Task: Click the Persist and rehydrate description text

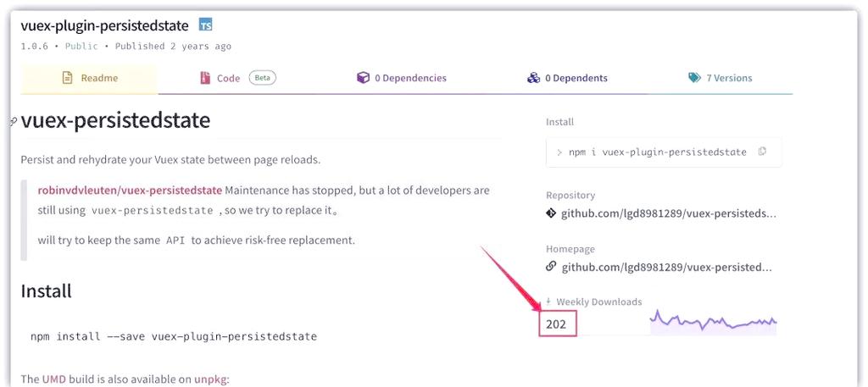Action: 170,160
